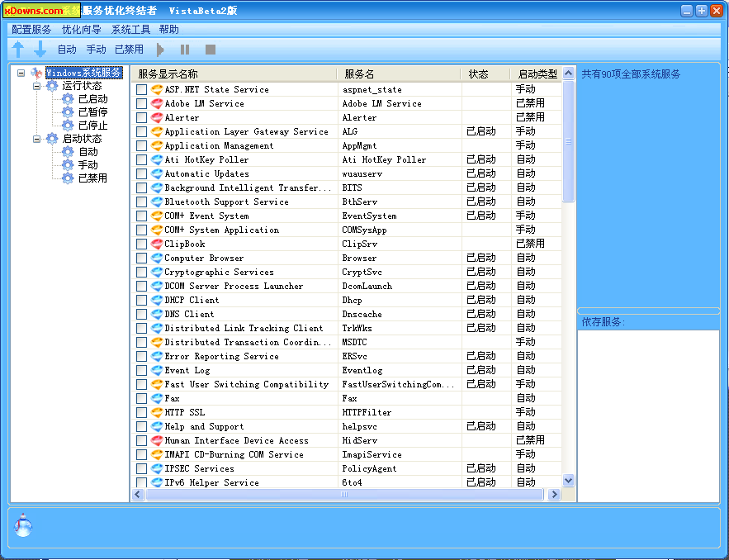Open the 优化向导 menu
The width and height of the screenshot is (729, 560).
click(82, 29)
